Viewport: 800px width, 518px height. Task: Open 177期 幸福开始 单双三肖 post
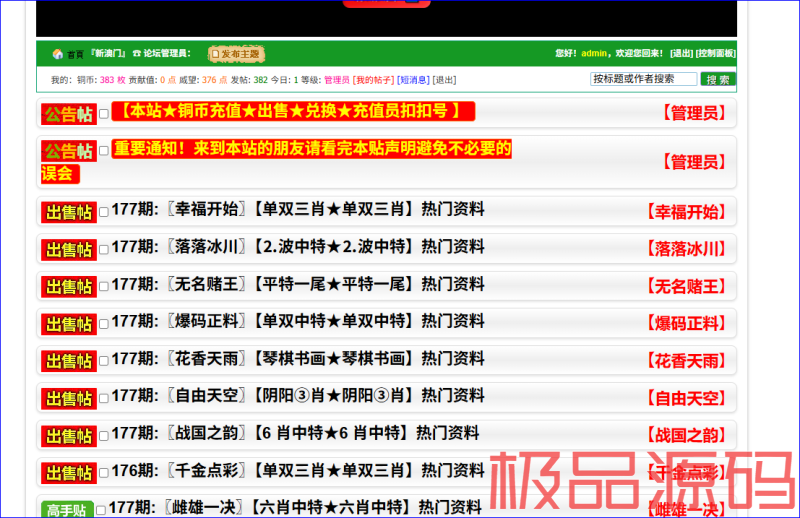click(x=298, y=209)
